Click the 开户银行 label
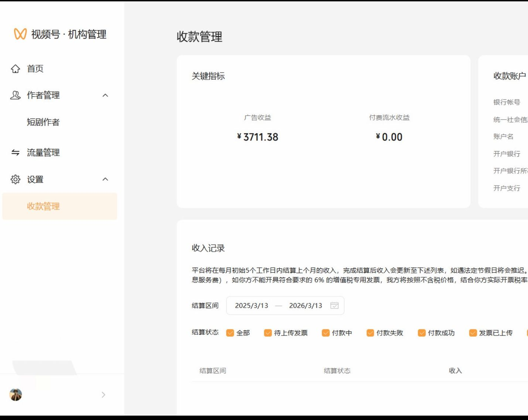This screenshot has width=528, height=420. coord(507,154)
